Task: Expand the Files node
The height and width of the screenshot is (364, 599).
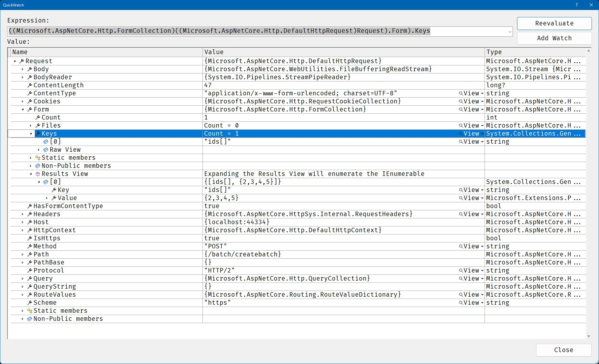Action: tap(31, 126)
